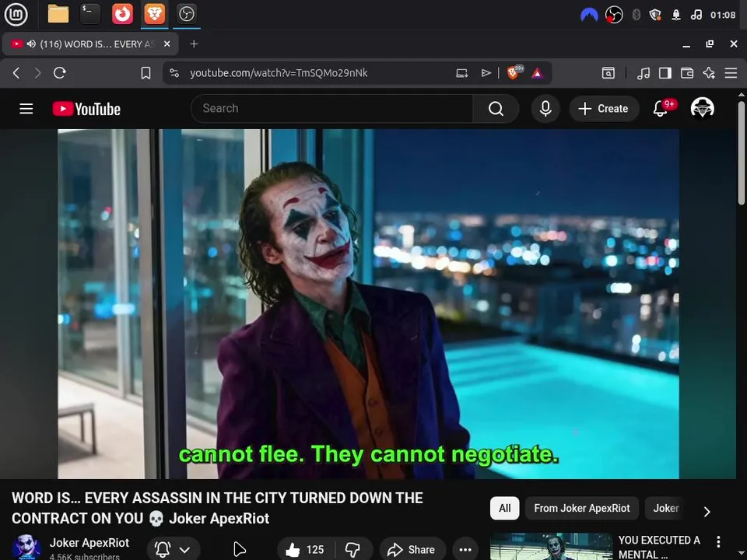Toggle the browser sidebar
Screen dimensions: 747x560
[x=665, y=73]
